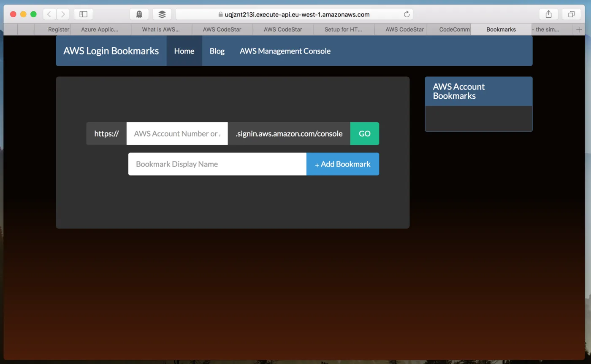Select the Bookmarks tab

coord(501,30)
